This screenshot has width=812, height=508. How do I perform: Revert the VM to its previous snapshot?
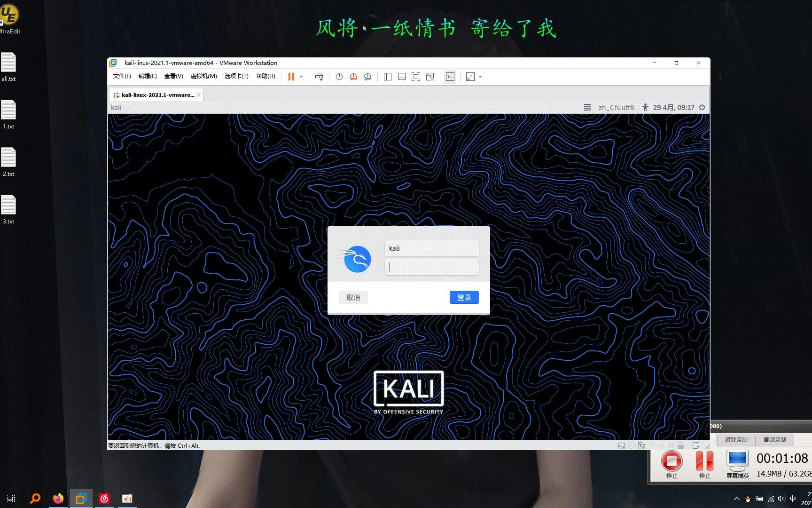[x=353, y=77]
